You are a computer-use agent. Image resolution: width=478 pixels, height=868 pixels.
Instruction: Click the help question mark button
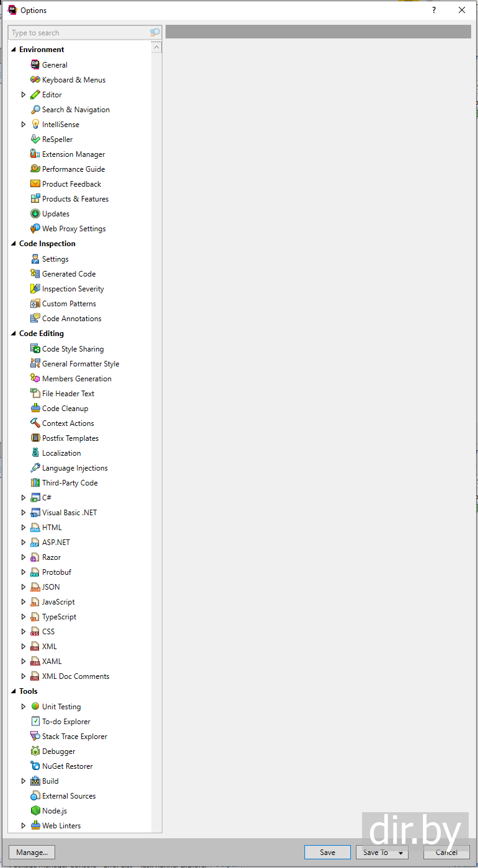434,10
